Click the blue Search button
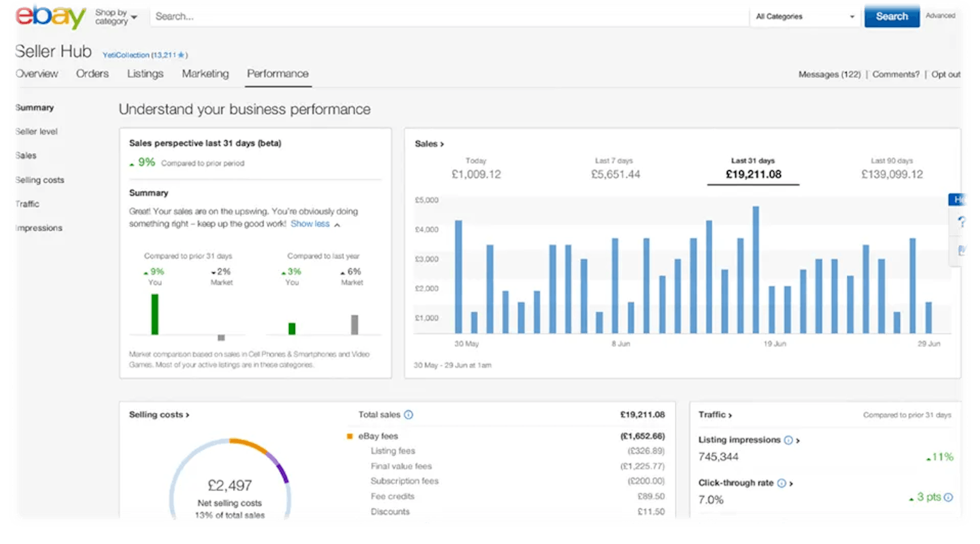This screenshot has width=980, height=544. 892,16
